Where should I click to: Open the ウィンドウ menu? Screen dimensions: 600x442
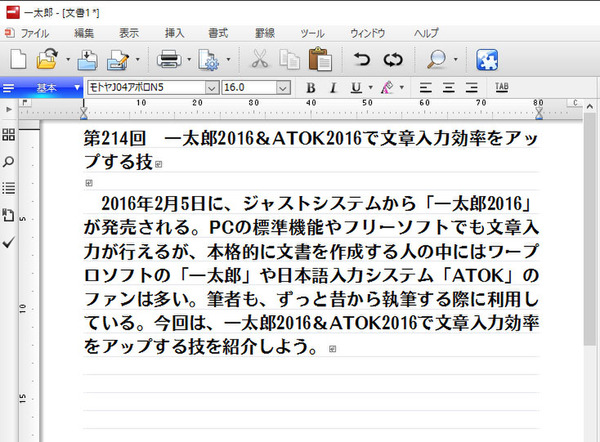pos(368,33)
